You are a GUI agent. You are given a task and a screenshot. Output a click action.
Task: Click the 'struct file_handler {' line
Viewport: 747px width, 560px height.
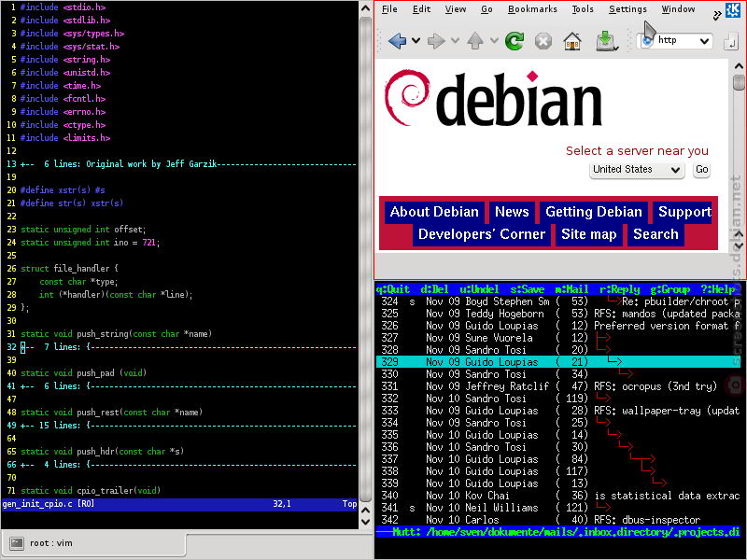tap(69, 269)
